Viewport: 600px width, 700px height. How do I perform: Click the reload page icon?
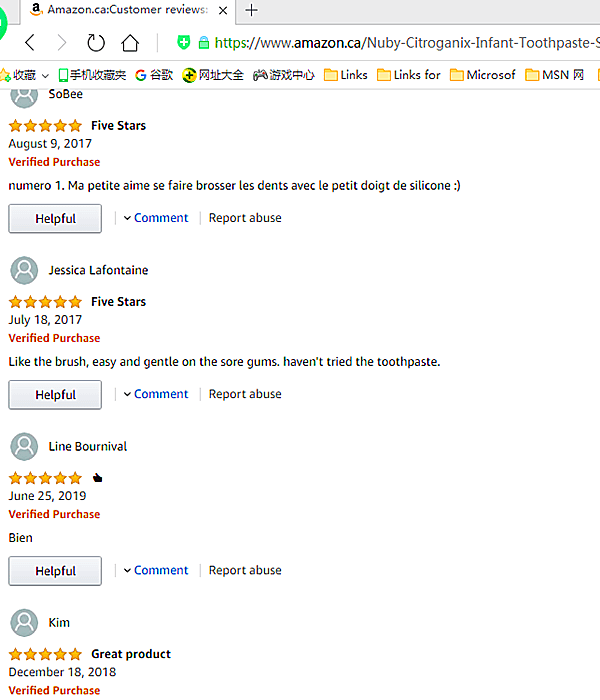pos(96,42)
